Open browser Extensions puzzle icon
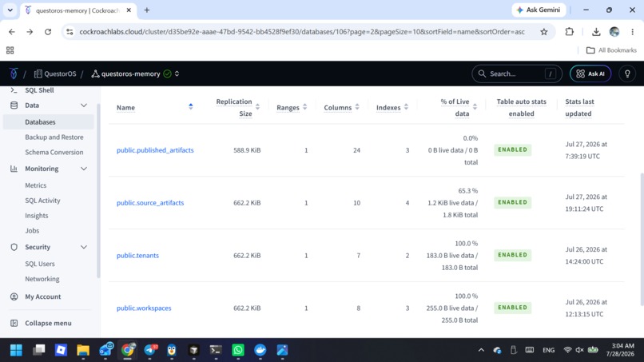Screen dimensions: 644x362 pos(569,32)
